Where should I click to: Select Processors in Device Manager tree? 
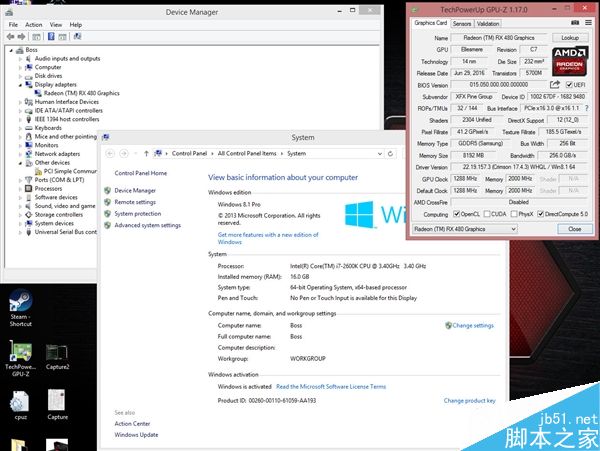[x=48, y=189]
